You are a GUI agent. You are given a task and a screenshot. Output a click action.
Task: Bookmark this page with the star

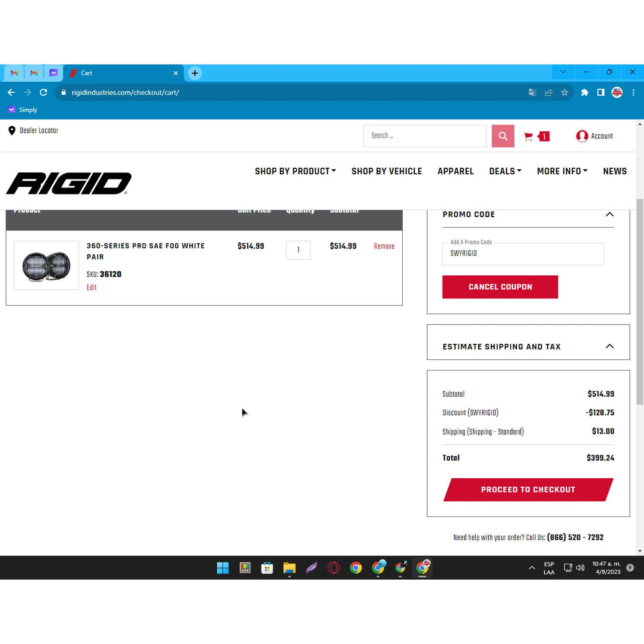click(x=565, y=92)
